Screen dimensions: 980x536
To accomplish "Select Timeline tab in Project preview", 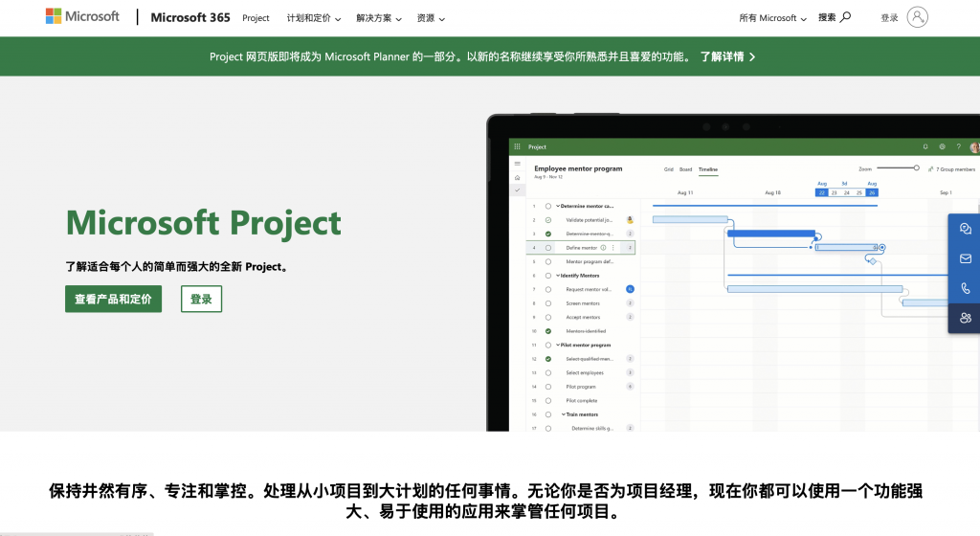I will (x=708, y=169).
